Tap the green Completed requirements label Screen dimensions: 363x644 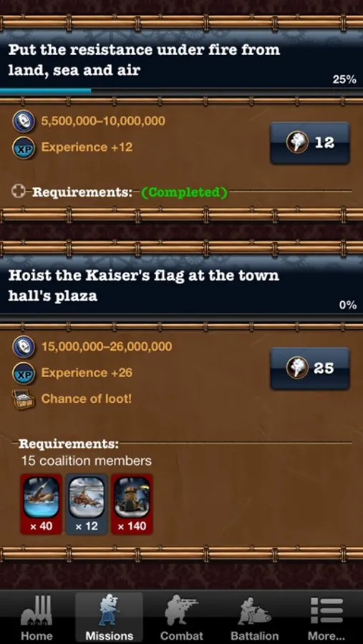click(x=184, y=192)
